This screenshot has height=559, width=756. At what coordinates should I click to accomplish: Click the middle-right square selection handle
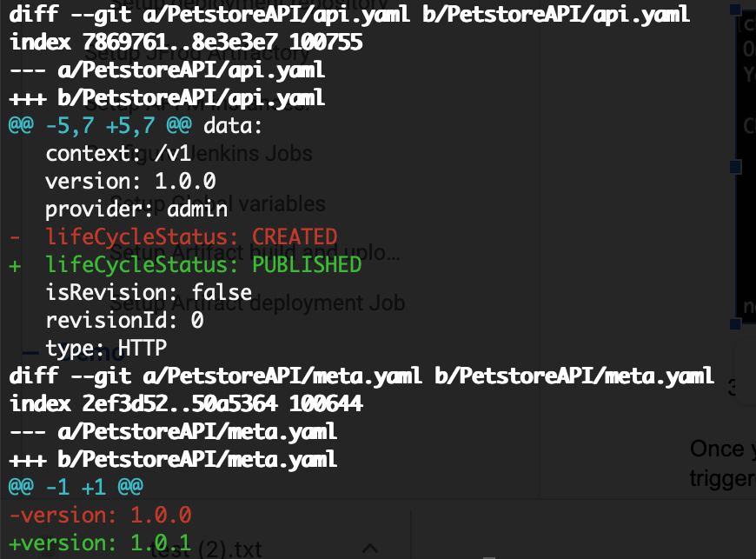coord(735,166)
